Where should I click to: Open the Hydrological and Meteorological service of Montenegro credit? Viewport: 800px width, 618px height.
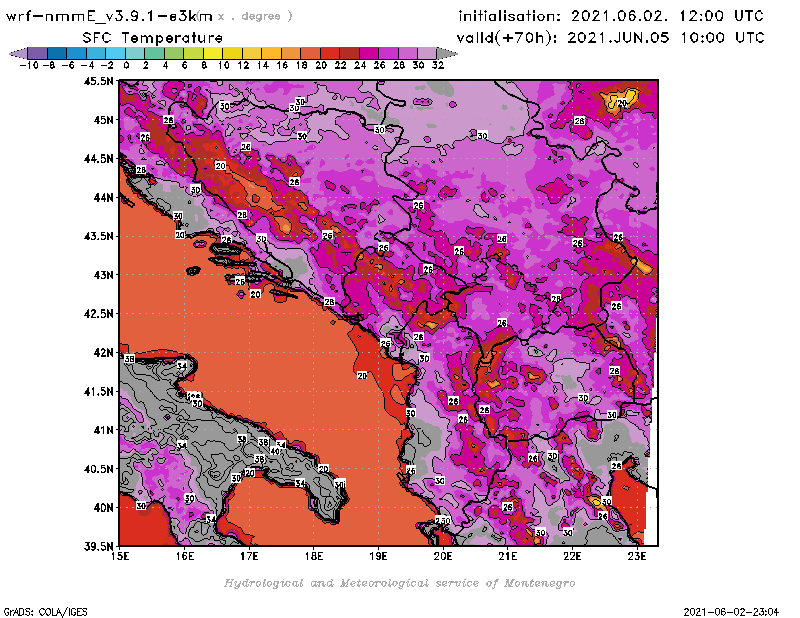tap(399, 583)
